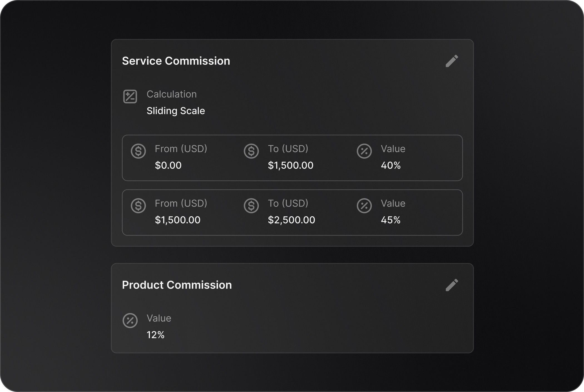Click the $1,500.00 From amount in second tier
584x392 pixels.
[x=178, y=220]
